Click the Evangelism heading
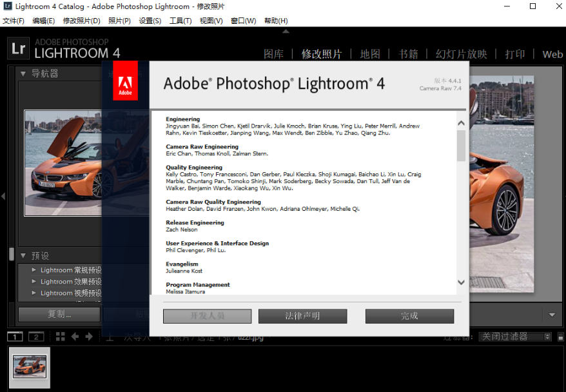 point(182,264)
